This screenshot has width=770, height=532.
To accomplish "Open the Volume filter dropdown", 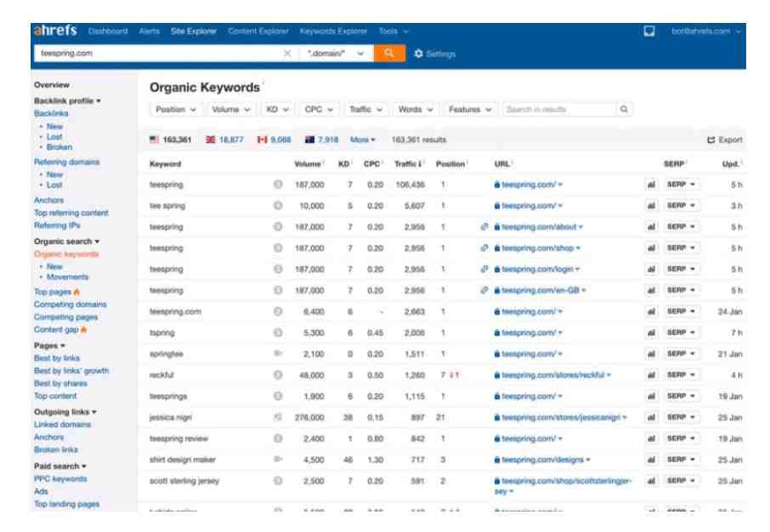I will tap(231, 109).
